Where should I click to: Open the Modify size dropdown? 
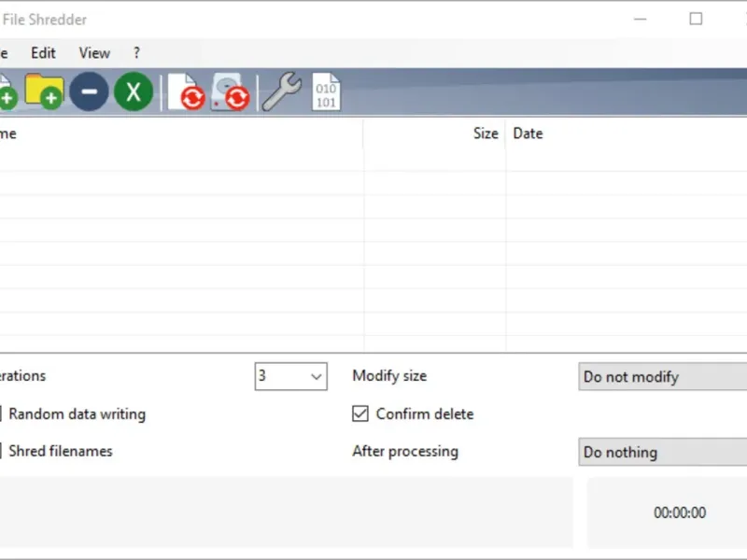tap(663, 377)
